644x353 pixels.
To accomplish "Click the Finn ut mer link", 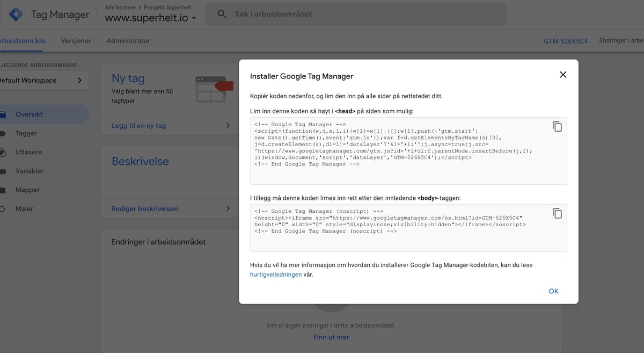I will click(331, 337).
